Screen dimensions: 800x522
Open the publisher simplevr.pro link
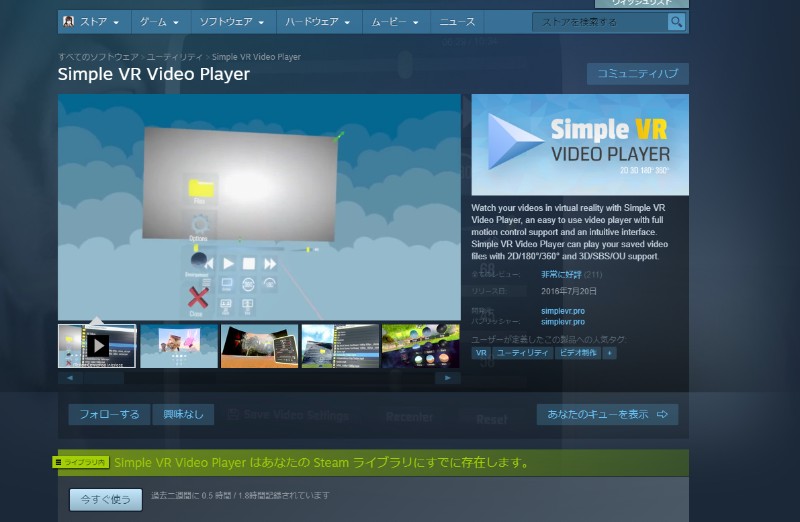coord(563,321)
